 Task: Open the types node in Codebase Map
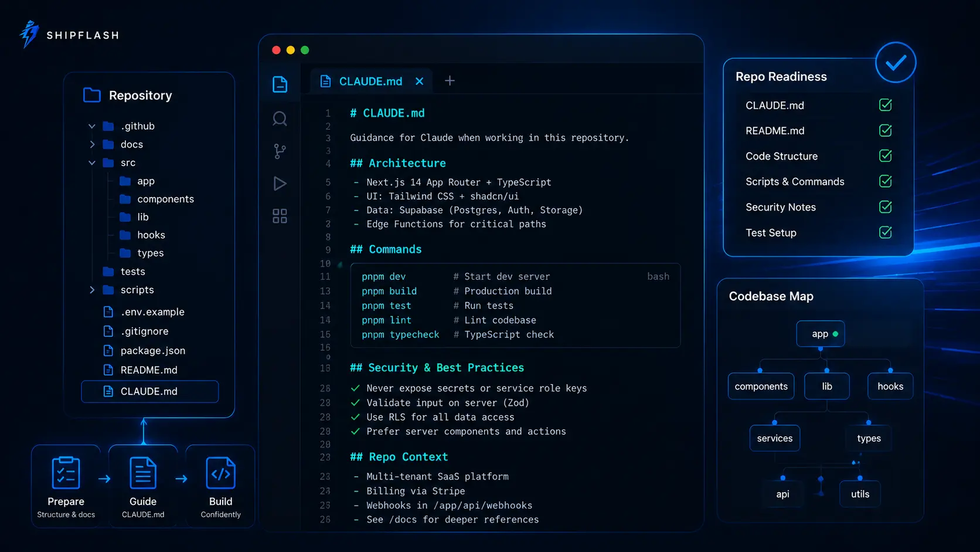coord(869,438)
